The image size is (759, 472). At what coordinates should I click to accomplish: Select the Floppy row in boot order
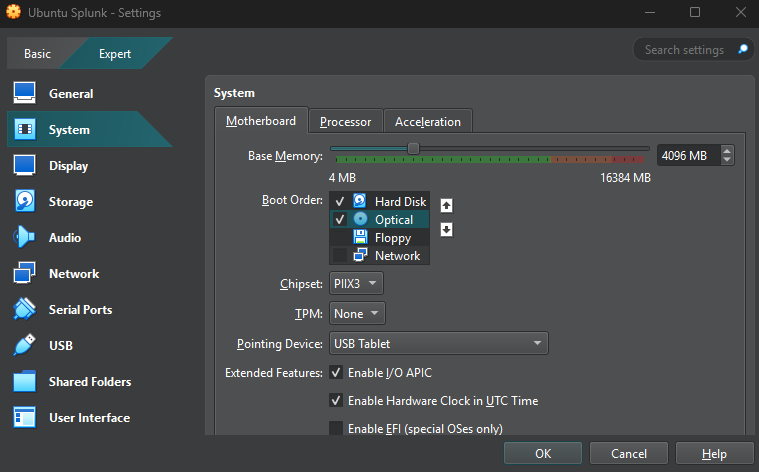pyautogui.click(x=380, y=237)
